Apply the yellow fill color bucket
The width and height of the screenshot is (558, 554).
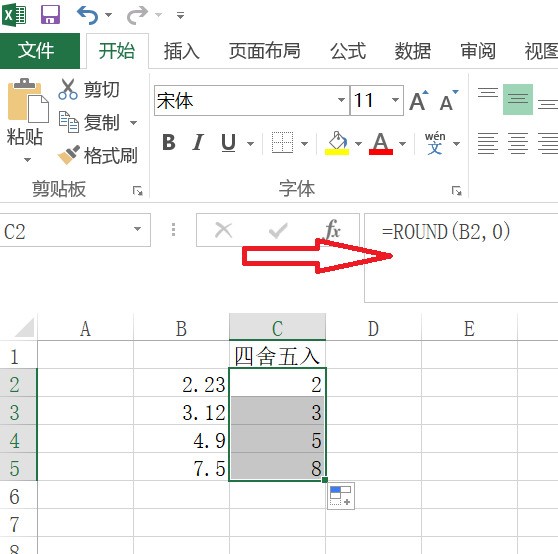pos(337,143)
